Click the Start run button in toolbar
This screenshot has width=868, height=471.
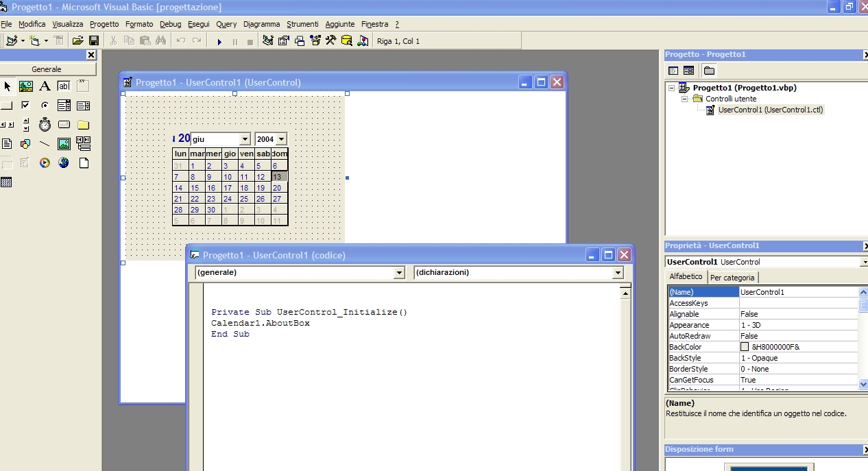coord(219,41)
